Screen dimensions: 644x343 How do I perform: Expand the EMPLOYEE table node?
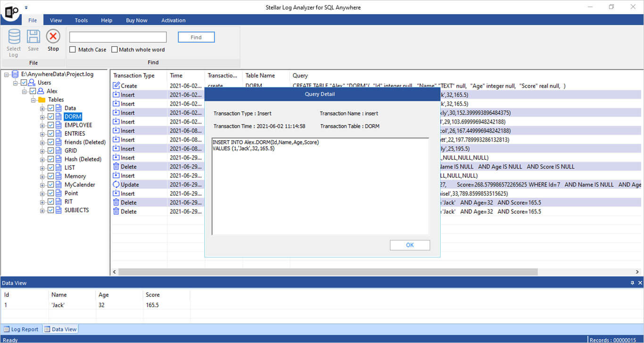[42, 125]
